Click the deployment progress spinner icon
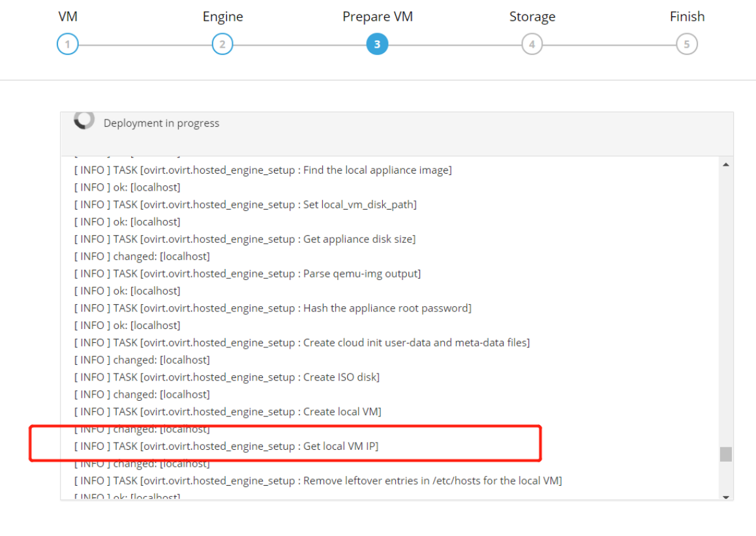Image resolution: width=756 pixels, height=536 pixels. pos(84,119)
